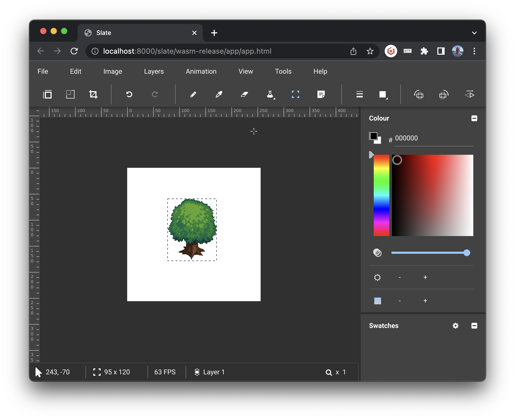Increase lightness with the plus button
The image size is (515, 420).
coord(425,277)
